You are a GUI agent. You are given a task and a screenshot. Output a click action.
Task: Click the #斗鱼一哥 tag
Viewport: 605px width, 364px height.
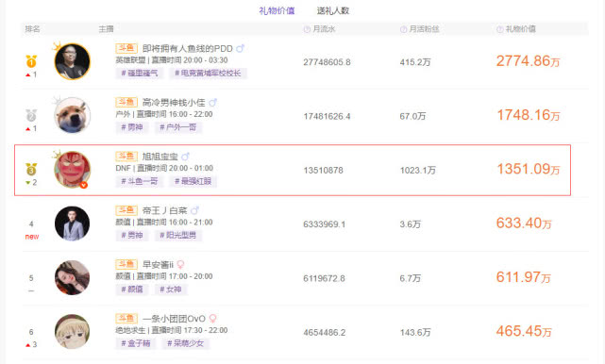coord(140,181)
